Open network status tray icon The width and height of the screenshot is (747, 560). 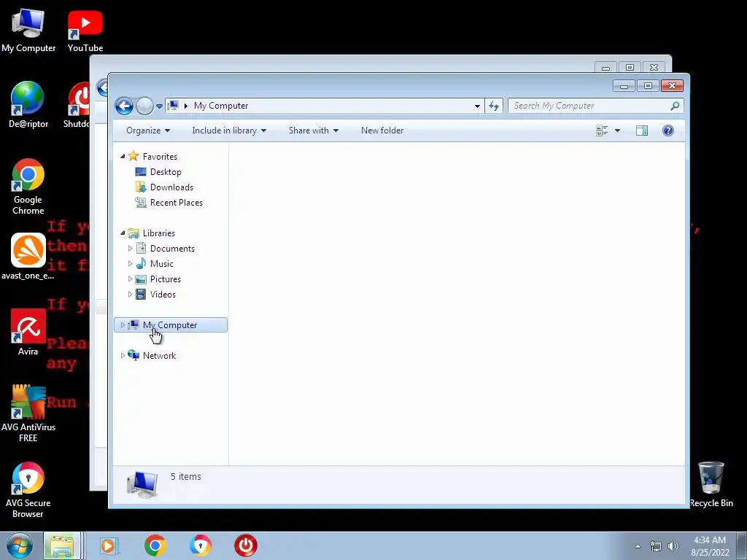pos(656,546)
